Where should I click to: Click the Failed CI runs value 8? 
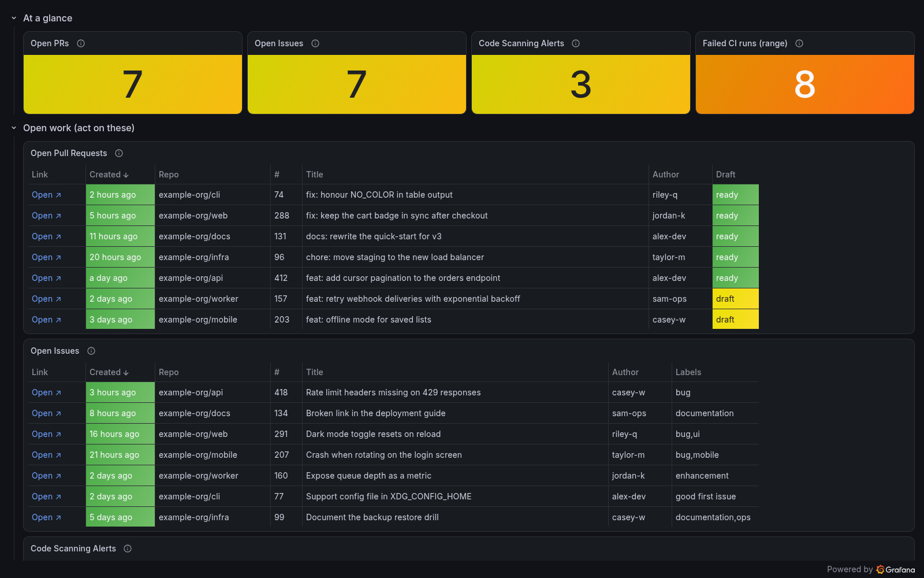[805, 84]
